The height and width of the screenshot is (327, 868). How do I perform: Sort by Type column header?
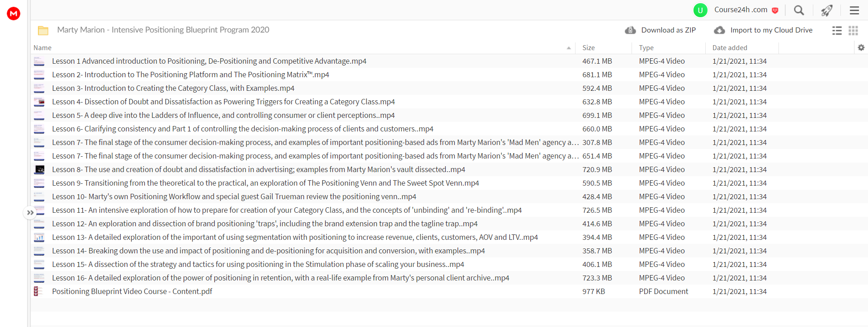(646, 48)
